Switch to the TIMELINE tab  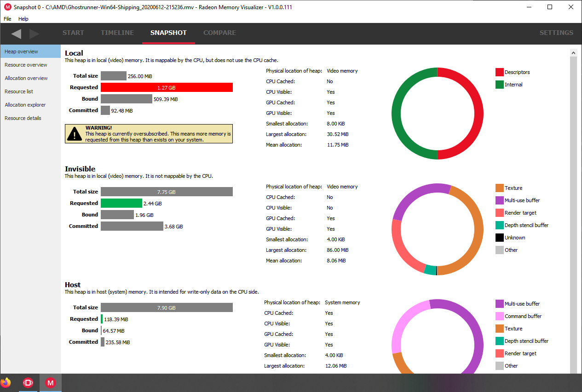[117, 33]
